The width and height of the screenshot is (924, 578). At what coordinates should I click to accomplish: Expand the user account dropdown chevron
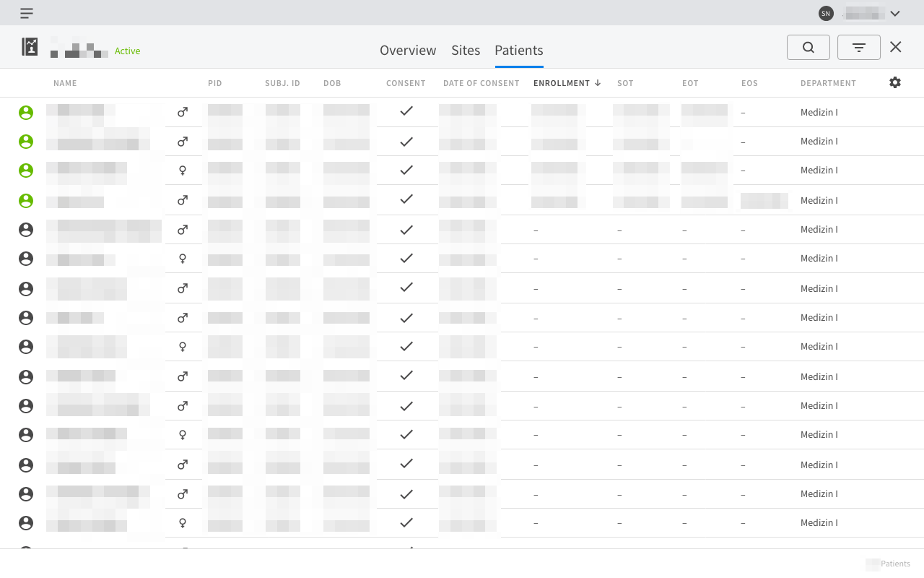(895, 13)
